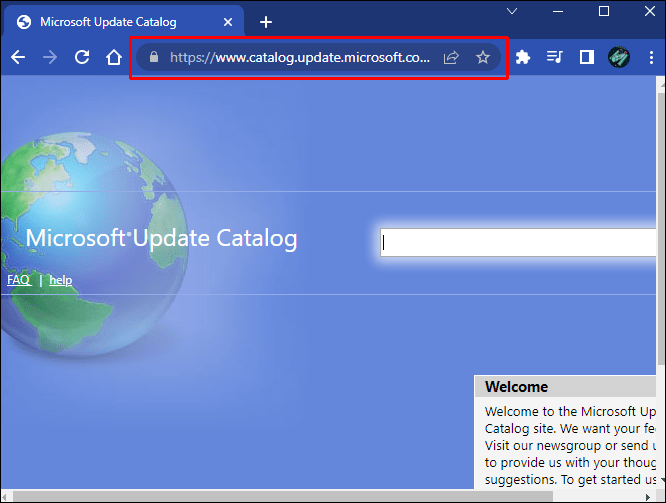Click the horizontal scrollbar thumb
Viewport: 666px width, 503px height.
(283, 496)
